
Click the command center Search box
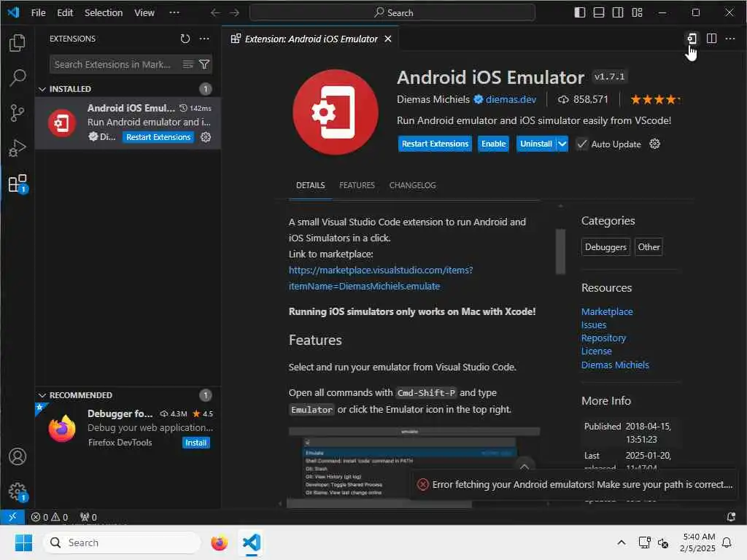pyautogui.click(x=392, y=12)
